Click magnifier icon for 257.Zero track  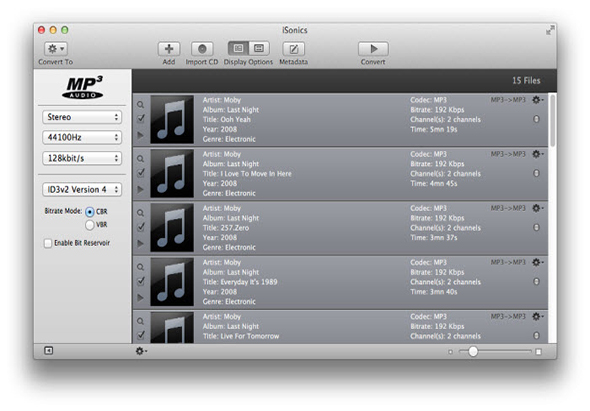(x=140, y=213)
